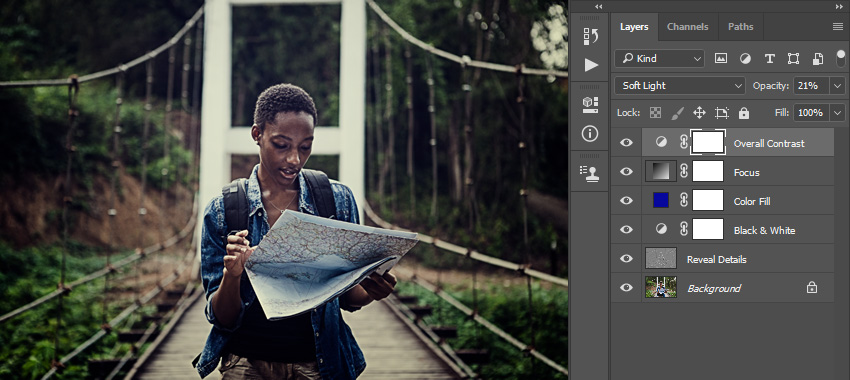Click the Fill 100% value field

click(x=812, y=113)
